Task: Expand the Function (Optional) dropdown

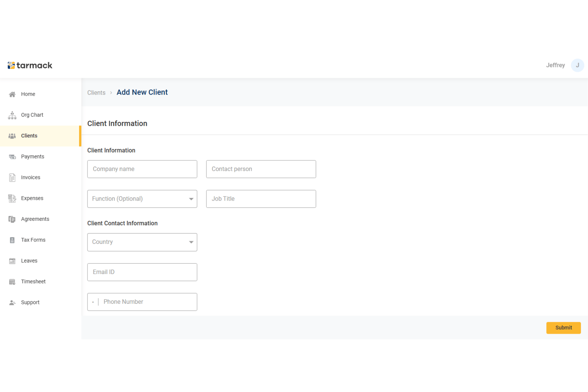Action: tap(142, 199)
